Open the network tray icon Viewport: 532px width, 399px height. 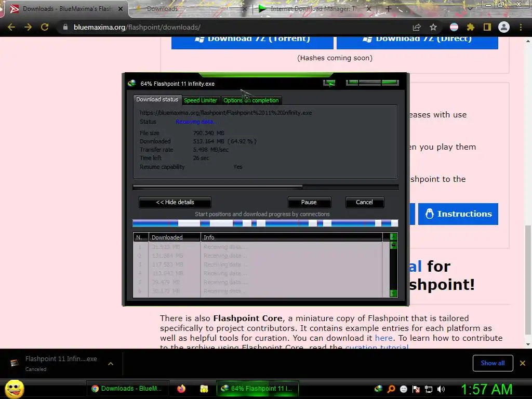tap(429, 389)
